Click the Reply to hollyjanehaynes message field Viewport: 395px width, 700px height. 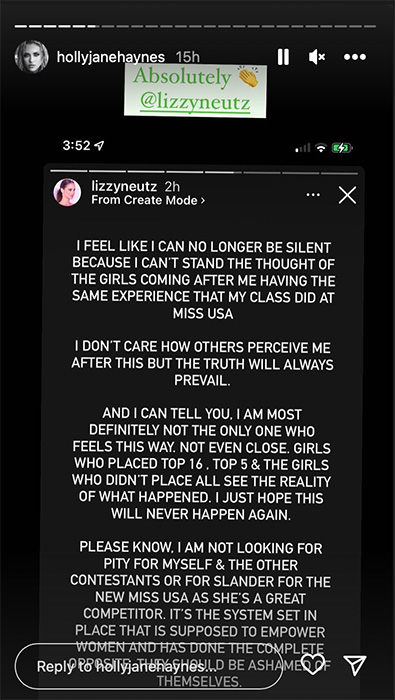tap(149, 667)
